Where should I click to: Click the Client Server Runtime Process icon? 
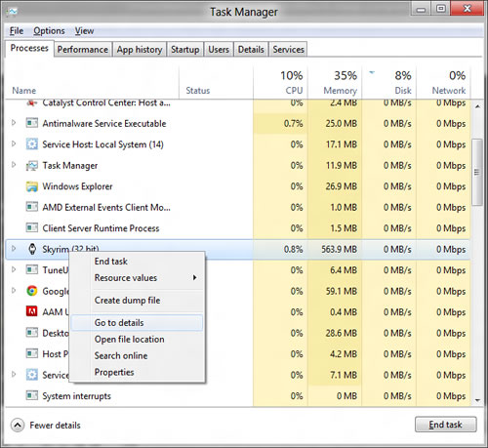(x=32, y=228)
